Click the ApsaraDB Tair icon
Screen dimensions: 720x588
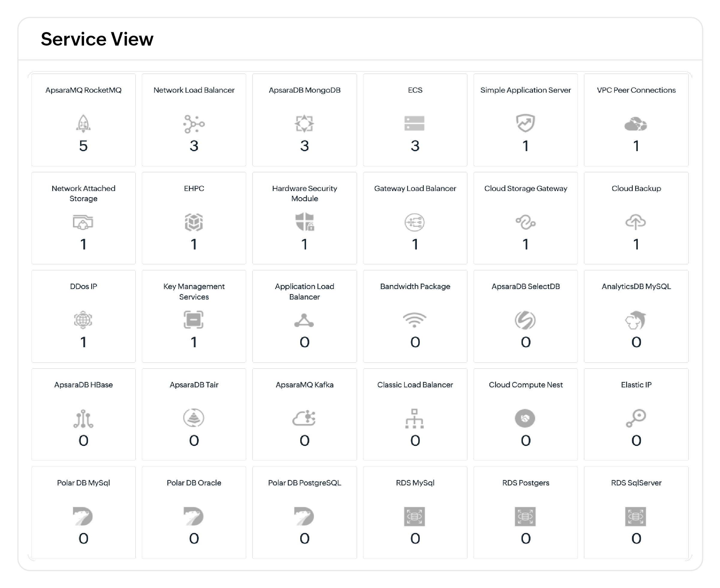194,418
